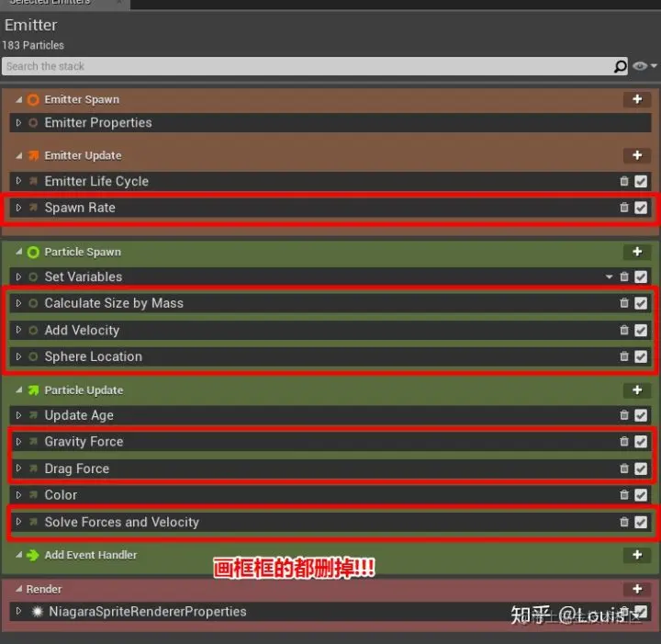Expand the Add Velocity row
661x644 pixels.
[18, 330]
